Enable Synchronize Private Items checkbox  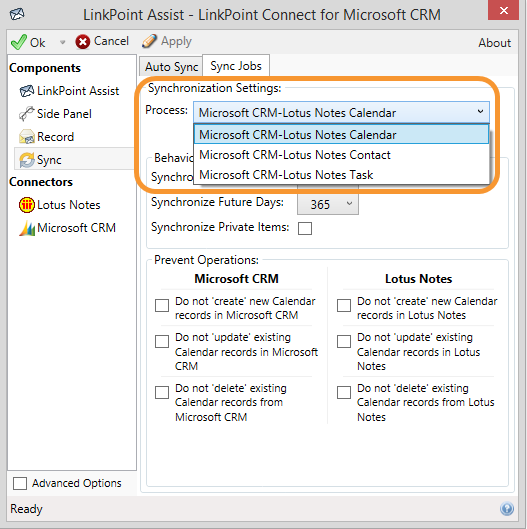pos(305,228)
